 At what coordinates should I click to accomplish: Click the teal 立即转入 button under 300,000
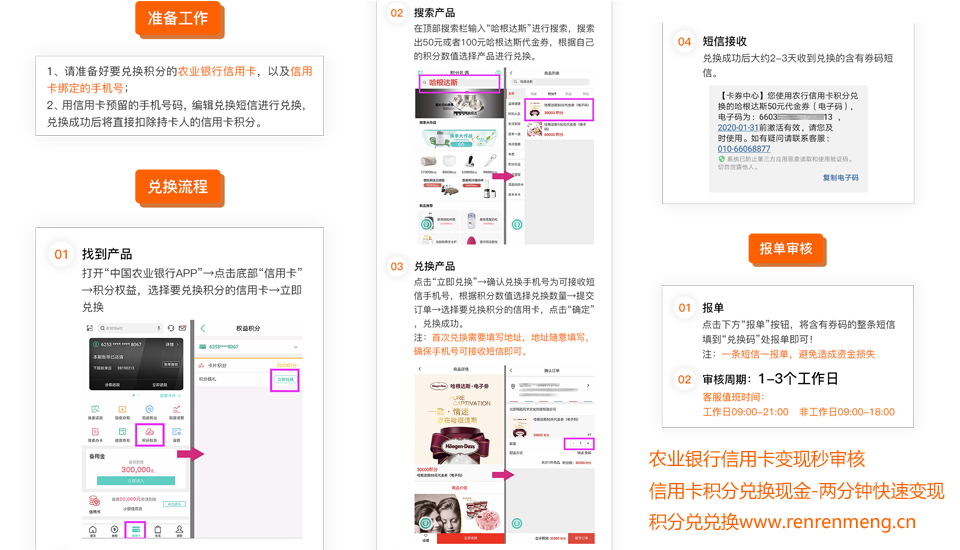[136, 481]
